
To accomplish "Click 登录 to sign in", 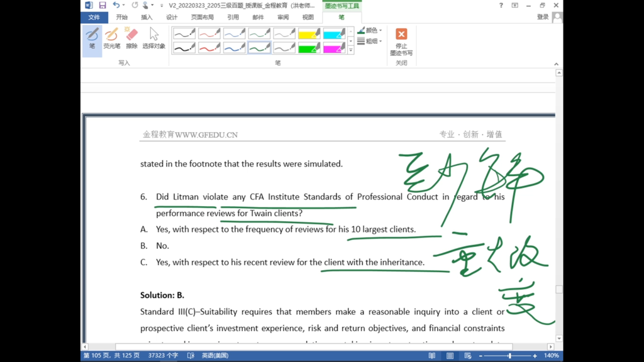I will [x=543, y=17].
